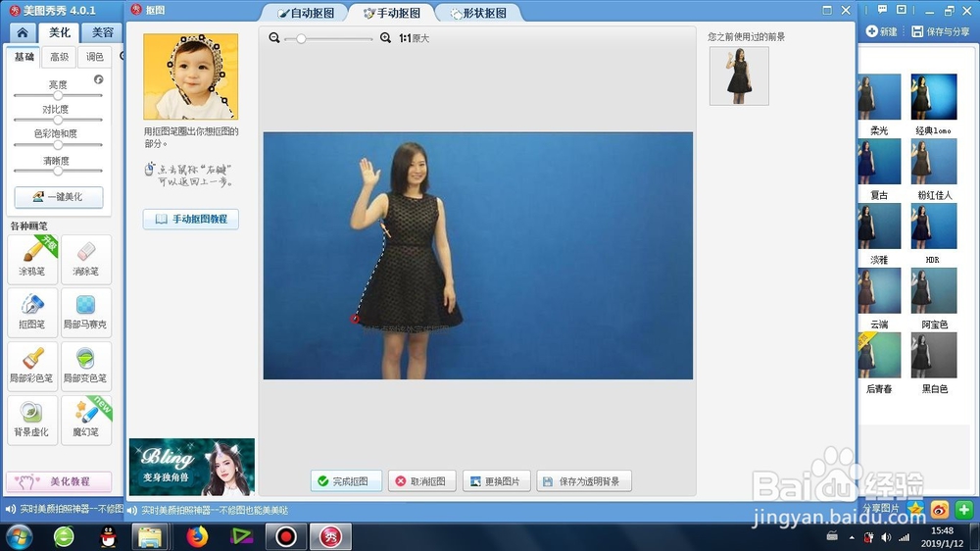The height and width of the screenshot is (551, 980).
Task: Click the red cutout starting point on photo
Action: [355, 319]
